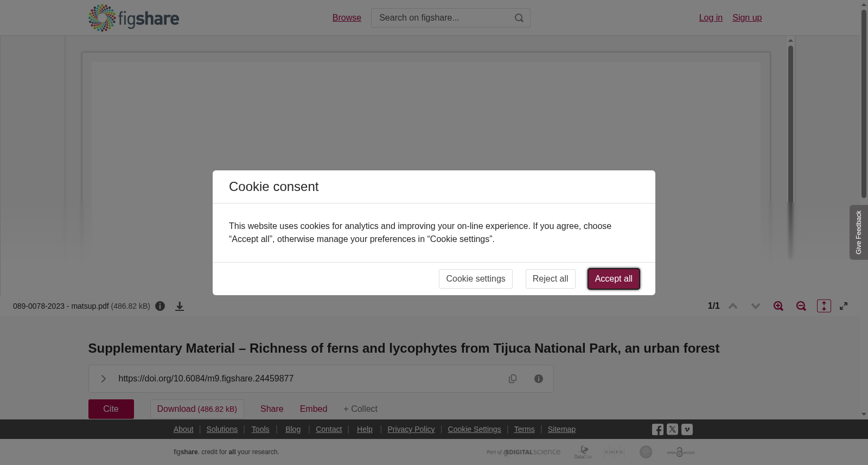
Task: Copy the DOI link
Action: click(x=513, y=379)
